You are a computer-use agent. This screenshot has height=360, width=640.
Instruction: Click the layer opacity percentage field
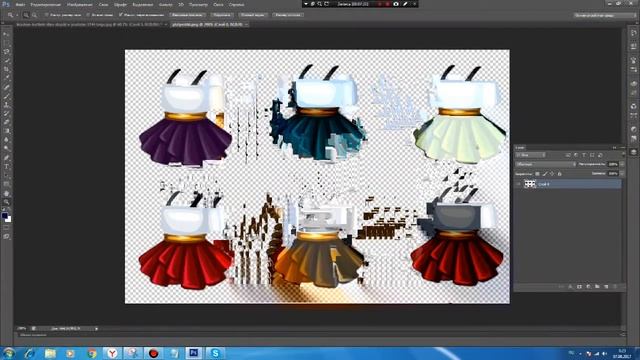tap(613, 164)
